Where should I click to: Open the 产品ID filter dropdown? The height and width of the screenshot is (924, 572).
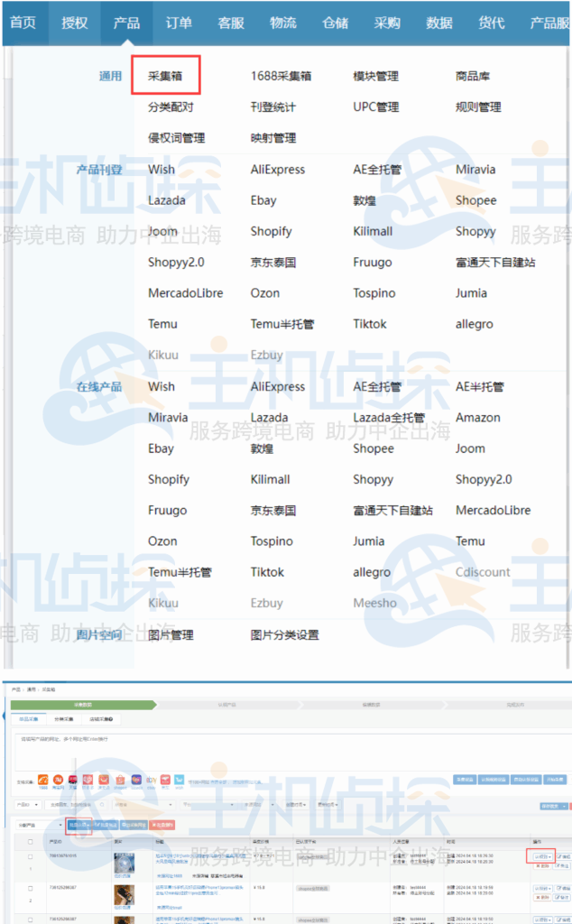point(30,803)
